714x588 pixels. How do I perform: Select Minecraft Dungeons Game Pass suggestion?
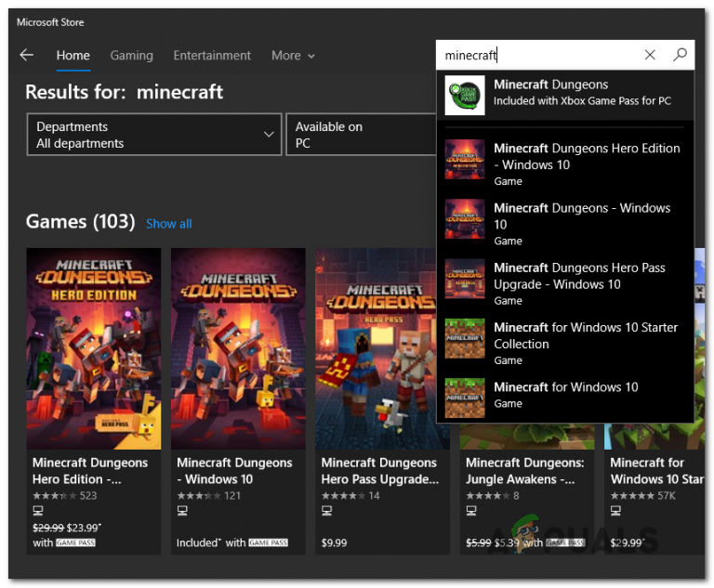[565, 95]
